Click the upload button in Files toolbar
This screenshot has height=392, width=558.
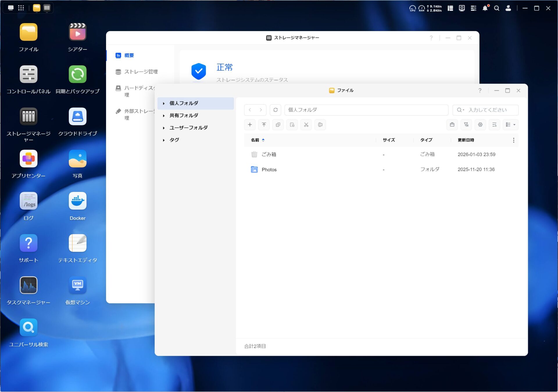point(264,125)
